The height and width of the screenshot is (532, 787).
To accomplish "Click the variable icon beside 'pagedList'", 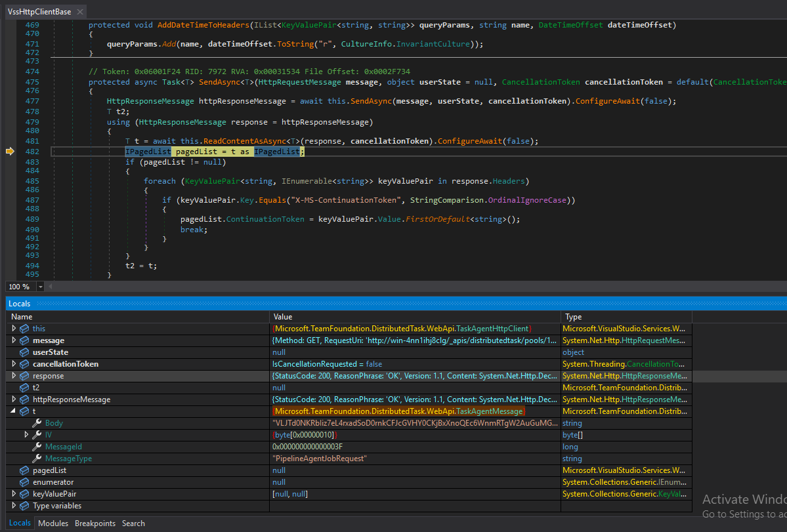I will point(24,470).
